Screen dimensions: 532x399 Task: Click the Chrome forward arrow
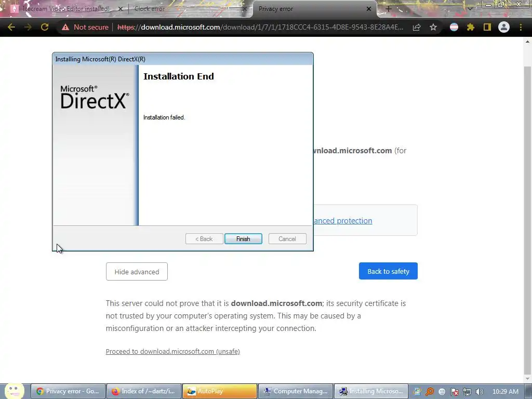pos(28,27)
